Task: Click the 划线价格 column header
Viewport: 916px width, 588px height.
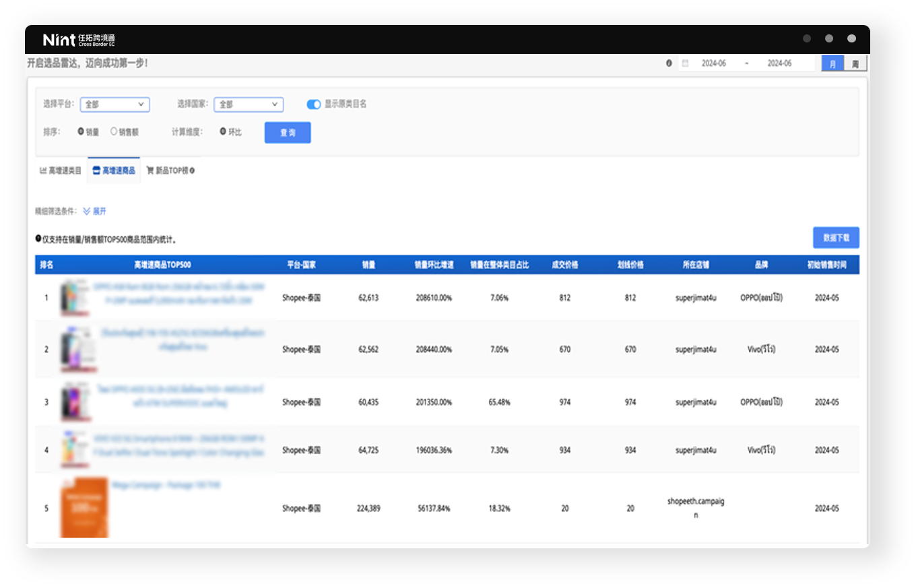Action: (x=630, y=265)
